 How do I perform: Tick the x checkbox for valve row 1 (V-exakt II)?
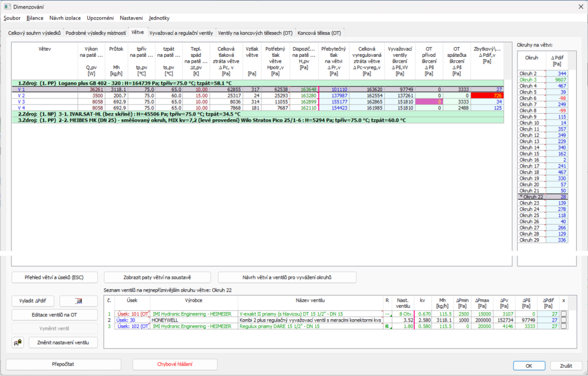[x=563, y=314]
